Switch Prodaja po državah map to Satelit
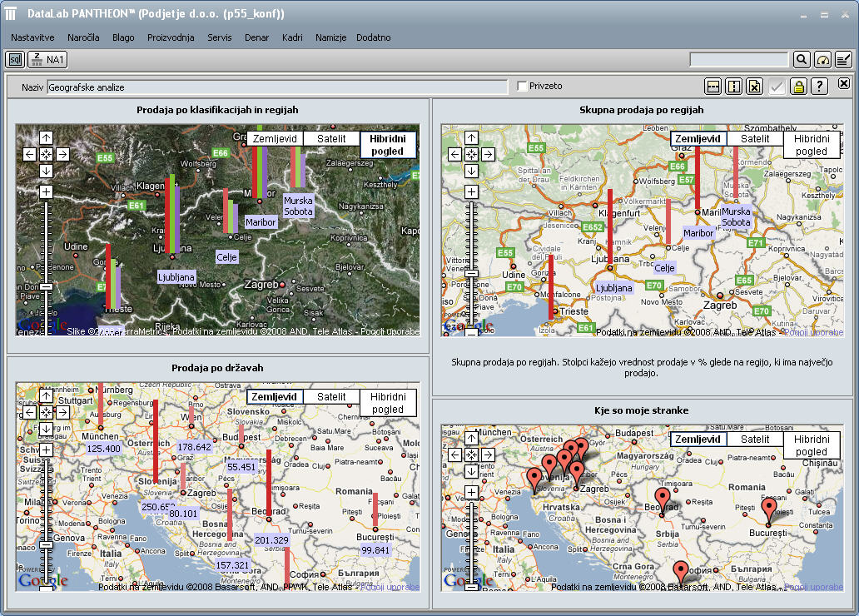The width and height of the screenshot is (859, 616). pos(331,397)
